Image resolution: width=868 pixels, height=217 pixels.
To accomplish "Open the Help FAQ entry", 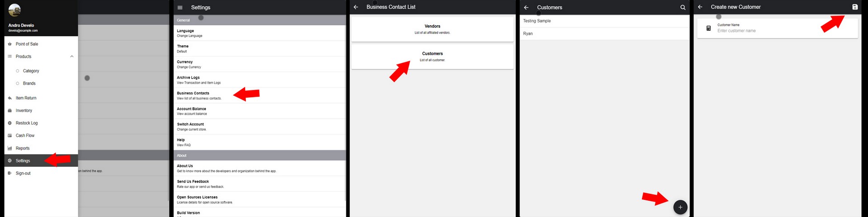I will point(259,142).
